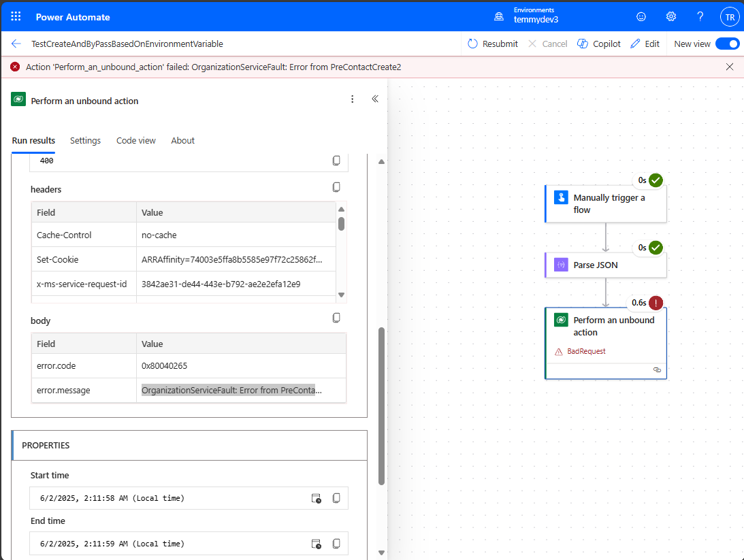Resubmit the flow run

tap(493, 44)
